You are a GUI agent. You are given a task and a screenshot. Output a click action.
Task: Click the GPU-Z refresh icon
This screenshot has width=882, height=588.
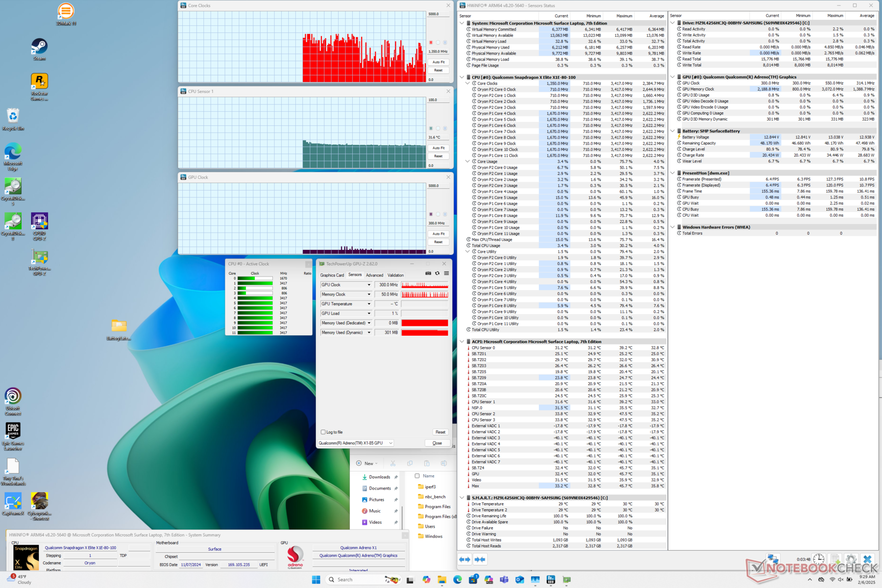437,273
